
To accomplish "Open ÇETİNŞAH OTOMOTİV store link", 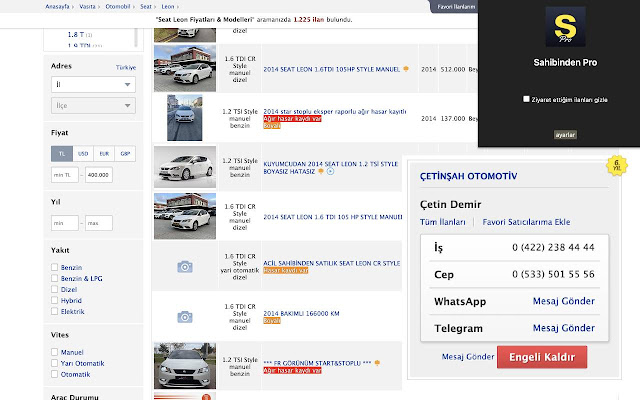I will (x=469, y=176).
